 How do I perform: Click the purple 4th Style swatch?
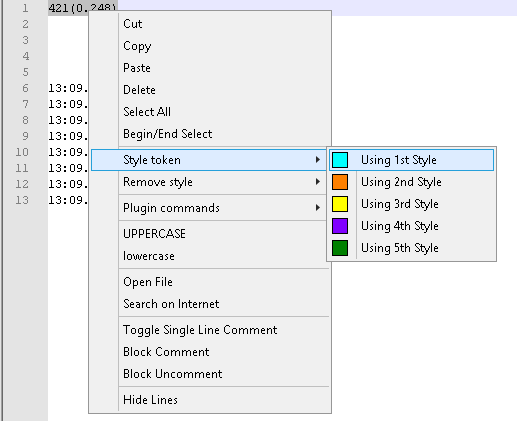pos(340,226)
